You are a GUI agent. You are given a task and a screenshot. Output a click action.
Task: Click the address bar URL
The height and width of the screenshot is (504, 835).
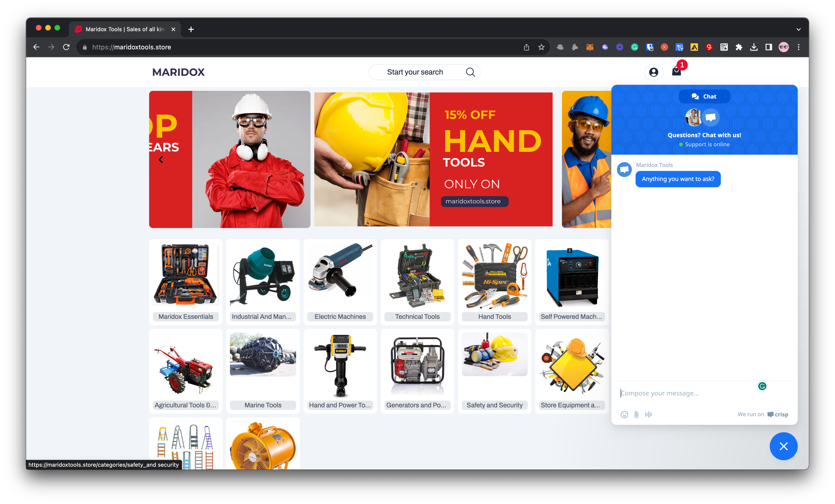131,47
